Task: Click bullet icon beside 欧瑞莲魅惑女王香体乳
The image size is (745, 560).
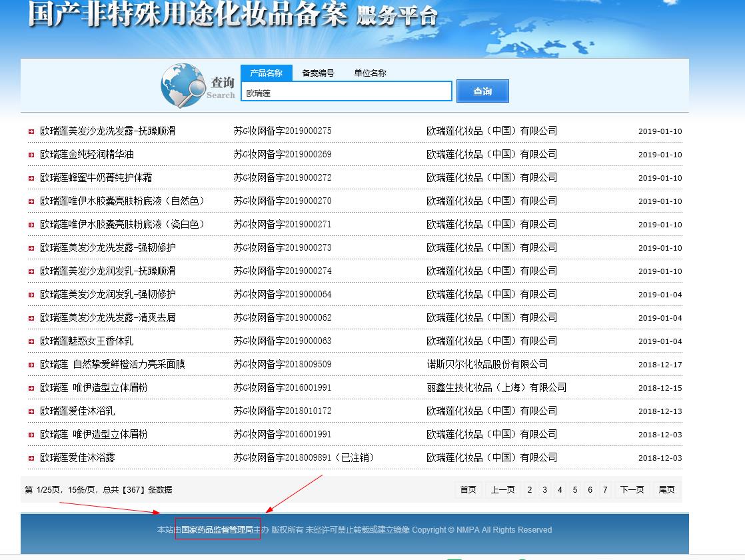Action: (31, 342)
